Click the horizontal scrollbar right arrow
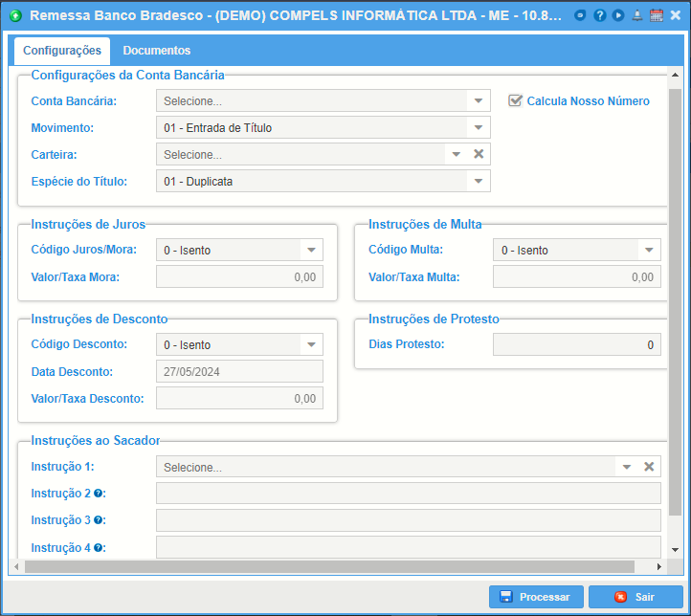This screenshot has width=691, height=616. pos(659,566)
